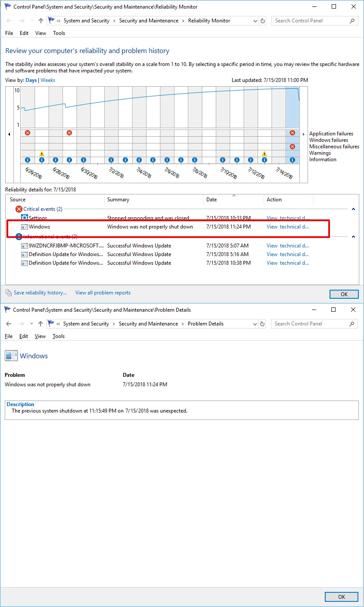Select warning icon near 6/26/2018
364x607 pixels.
tap(42, 153)
